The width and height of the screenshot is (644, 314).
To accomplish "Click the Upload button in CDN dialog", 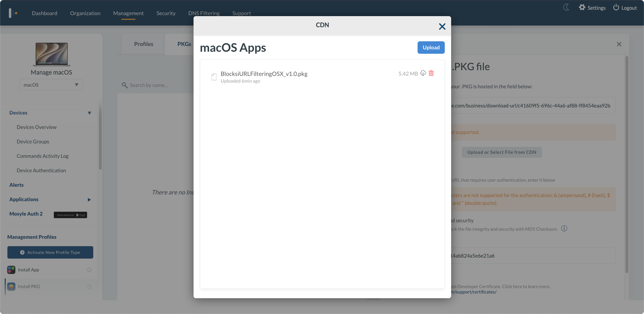I will click(431, 47).
